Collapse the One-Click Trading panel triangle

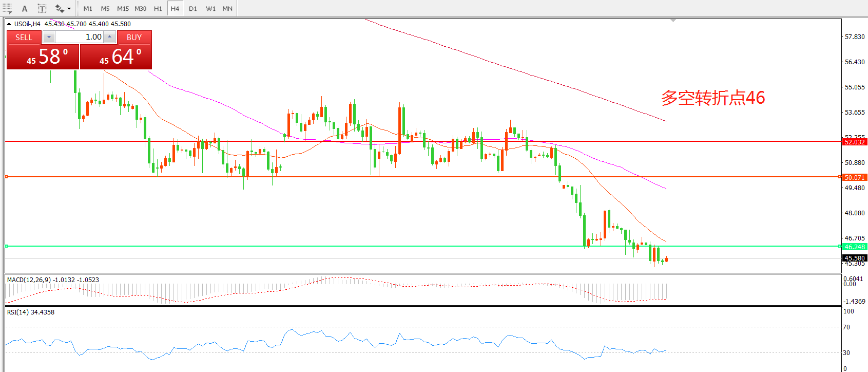coord(9,24)
